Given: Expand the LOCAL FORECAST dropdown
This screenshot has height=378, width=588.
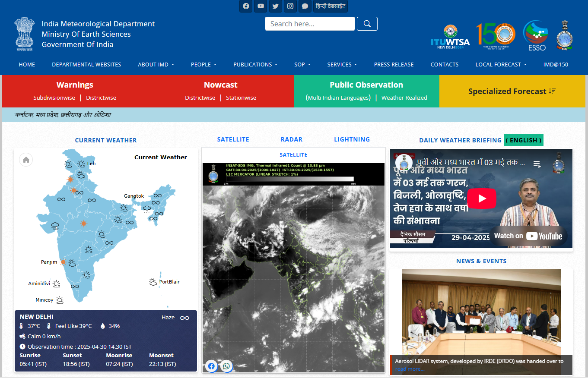Looking at the screenshot, I should tap(501, 64).
